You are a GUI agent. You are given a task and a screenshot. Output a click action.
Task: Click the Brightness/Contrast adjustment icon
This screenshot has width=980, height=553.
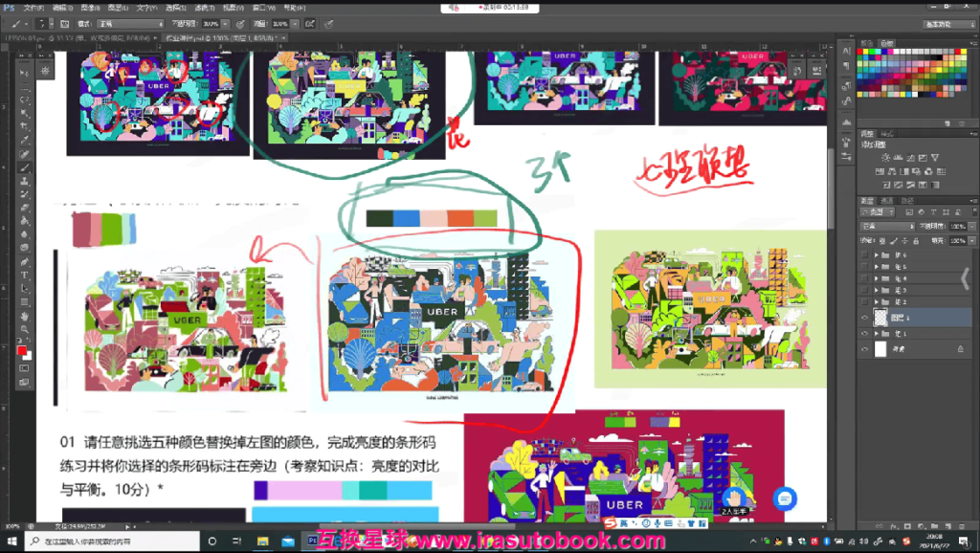[885, 158]
